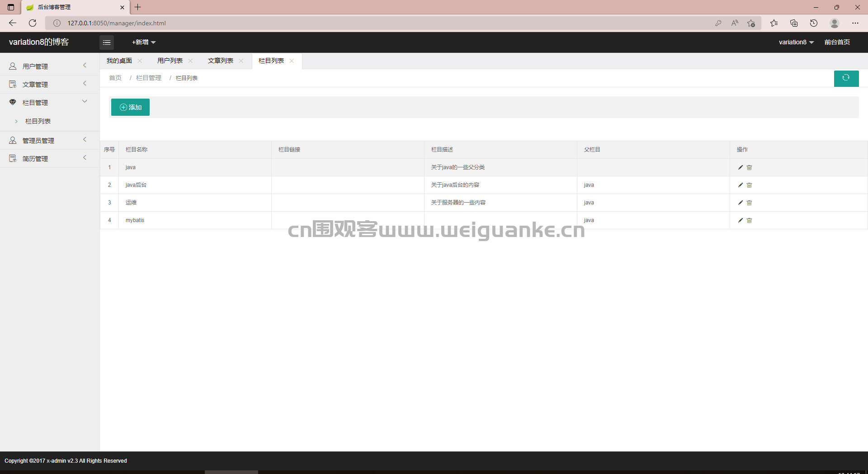Viewport: 868px width, 474px height.
Task: Click the 管理员管理 person icon in sidebar
Action: click(13, 140)
